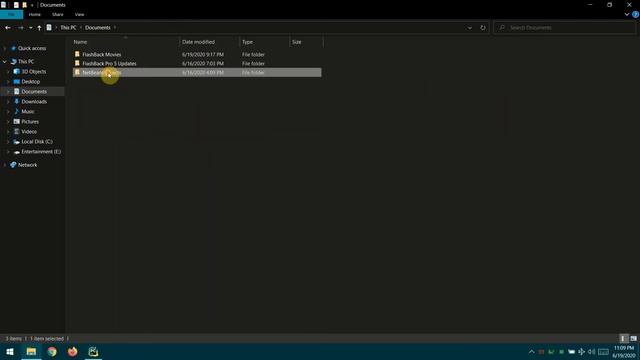Click the FlashBack Pro 5 Updates folder icon
This screenshot has height=360, width=640.
tap(77, 63)
